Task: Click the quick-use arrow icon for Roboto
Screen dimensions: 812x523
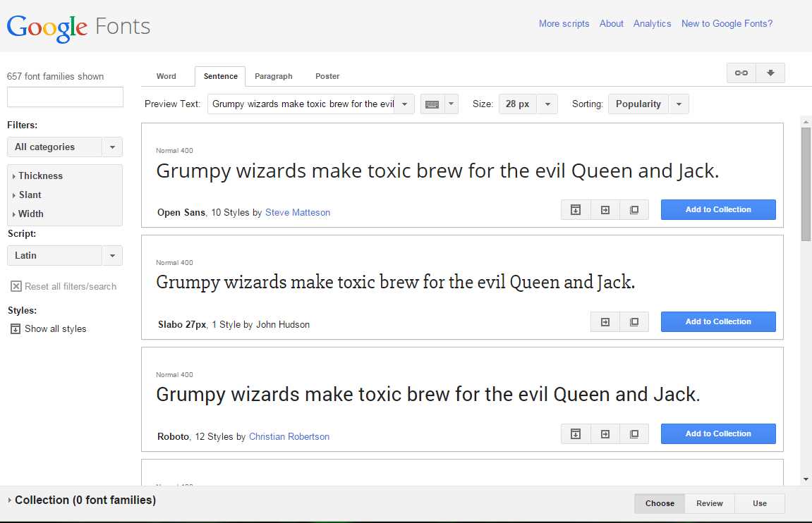Action: tap(605, 433)
